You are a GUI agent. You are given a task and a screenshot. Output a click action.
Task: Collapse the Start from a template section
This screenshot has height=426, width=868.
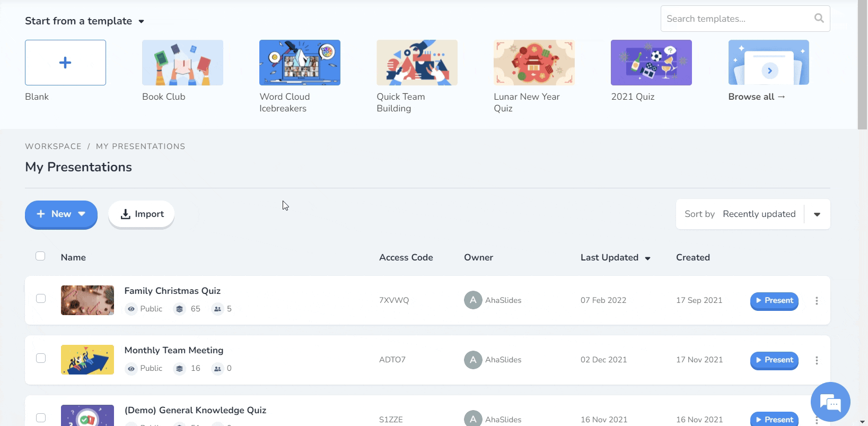pyautogui.click(x=141, y=21)
